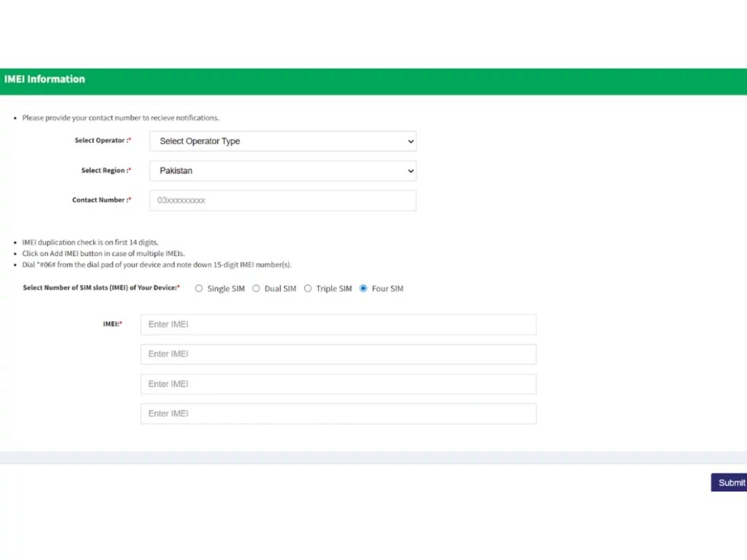Click the IMEI field label
747x560 pixels.
[x=112, y=324]
